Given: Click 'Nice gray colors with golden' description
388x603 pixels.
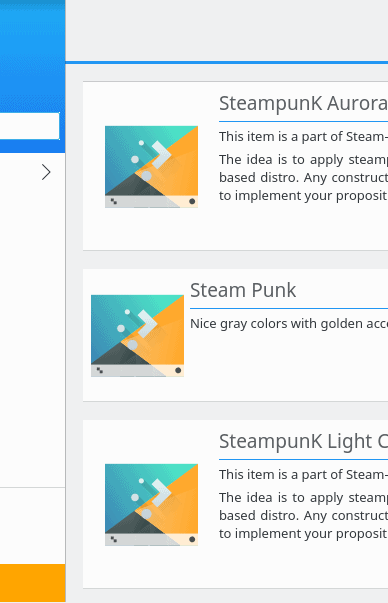Looking at the screenshot, I should 289,324.
